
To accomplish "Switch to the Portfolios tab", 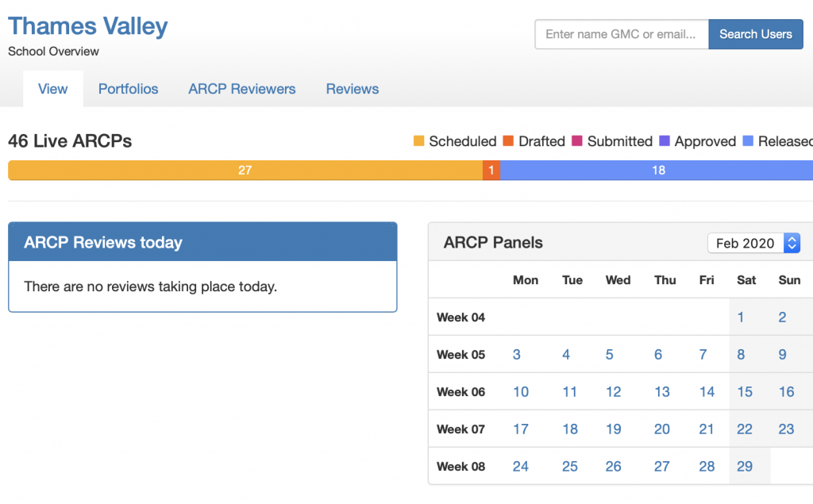I will [x=128, y=89].
